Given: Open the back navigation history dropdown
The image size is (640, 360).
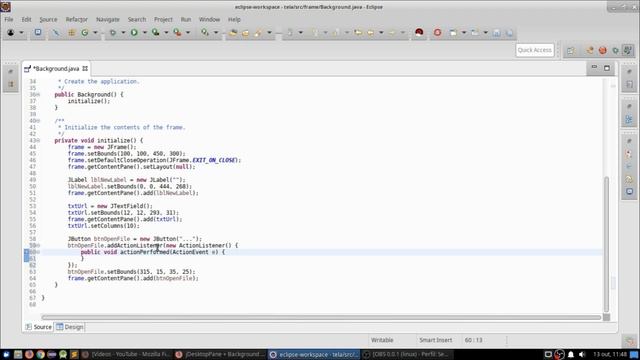Looking at the screenshot, I should 381,33.
